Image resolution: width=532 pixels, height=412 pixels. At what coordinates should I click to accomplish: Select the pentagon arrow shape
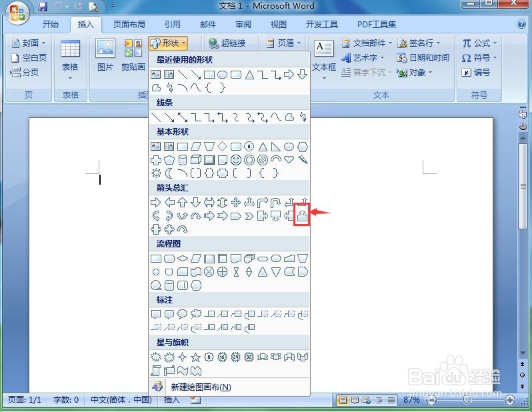[x=236, y=216]
